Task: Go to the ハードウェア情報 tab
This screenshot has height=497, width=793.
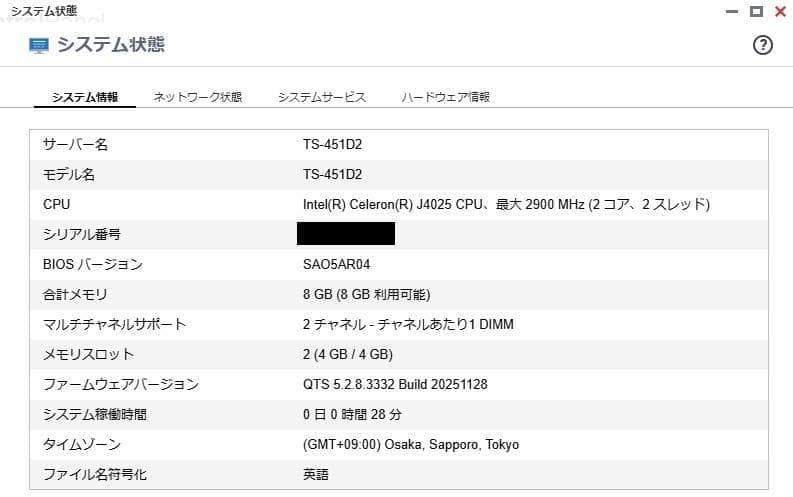Action: [445, 97]
